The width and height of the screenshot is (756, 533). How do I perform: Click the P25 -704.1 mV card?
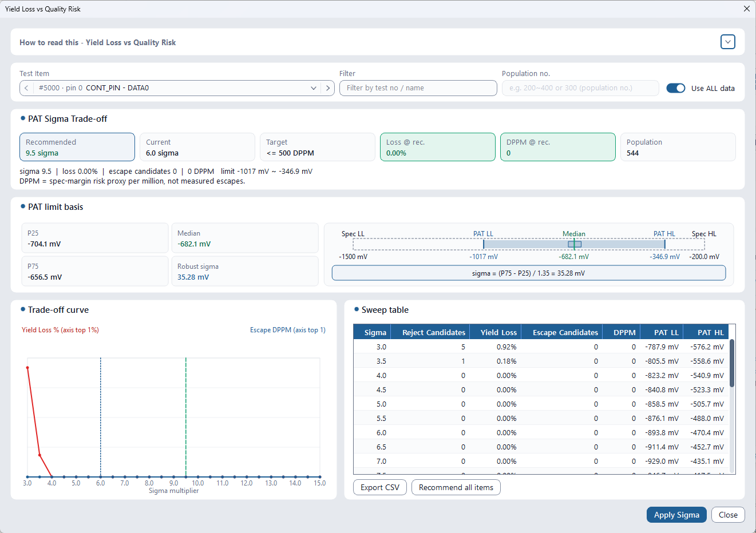pyautogui.click(x=95, y=238)
